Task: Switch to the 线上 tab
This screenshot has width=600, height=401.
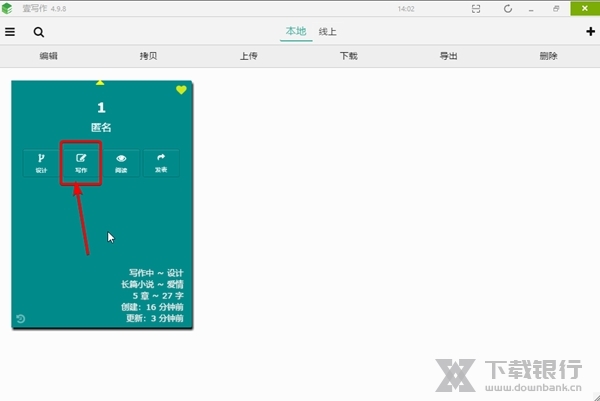Action: point(327,32)
